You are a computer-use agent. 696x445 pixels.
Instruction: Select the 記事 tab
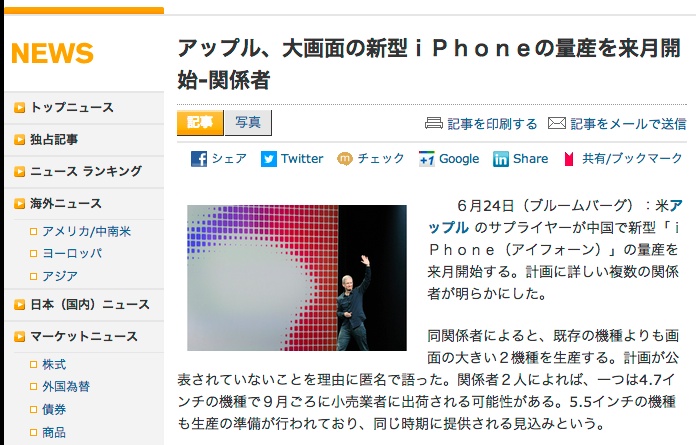coord(200,122)
